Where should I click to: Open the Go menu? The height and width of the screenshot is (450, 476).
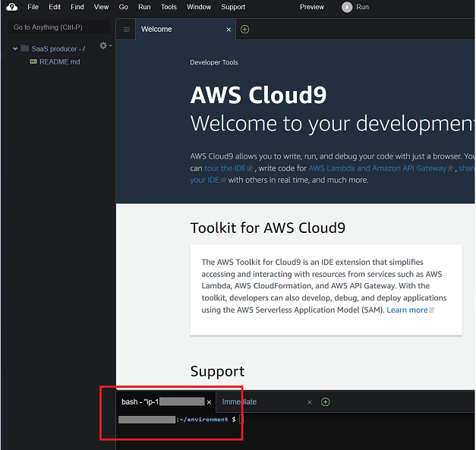[123, 7]
